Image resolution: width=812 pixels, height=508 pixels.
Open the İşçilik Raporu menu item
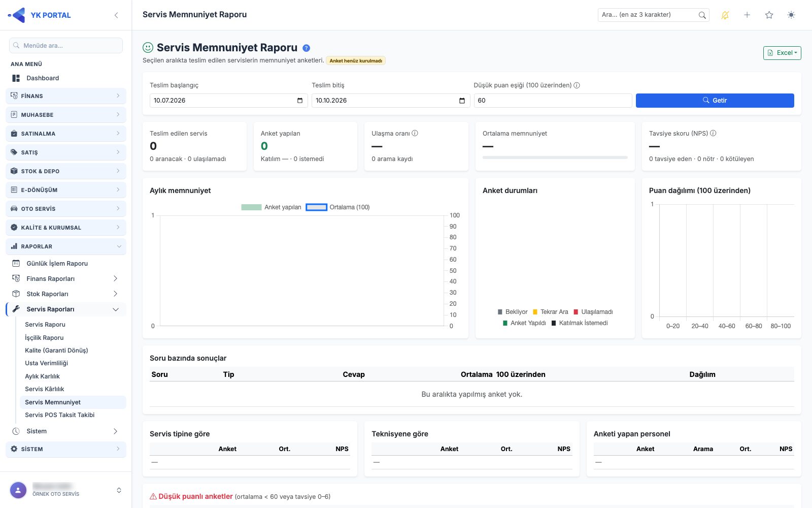pyautogui.click(x=44, y=338)
